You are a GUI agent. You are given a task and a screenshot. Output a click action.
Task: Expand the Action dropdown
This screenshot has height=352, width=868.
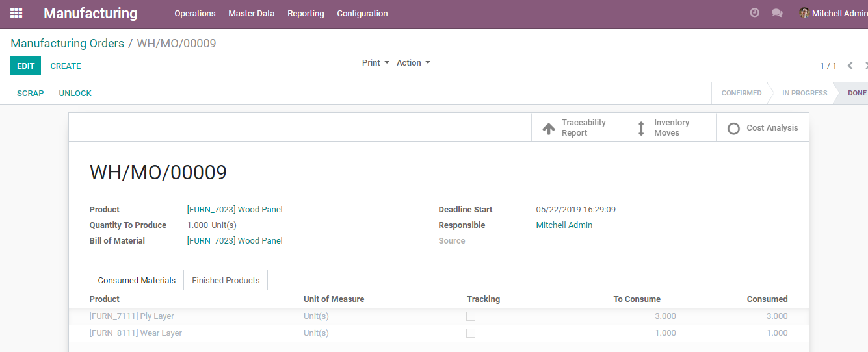414,63
